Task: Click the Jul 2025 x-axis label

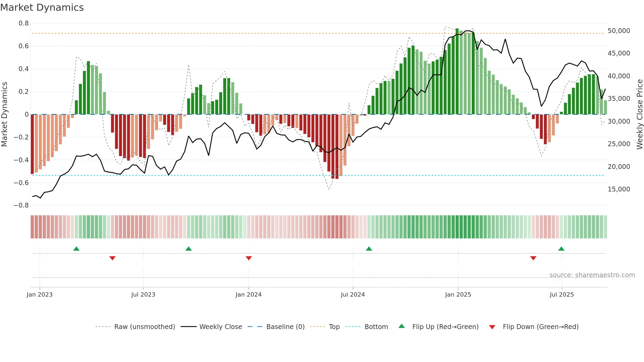Action: point(562,294)
